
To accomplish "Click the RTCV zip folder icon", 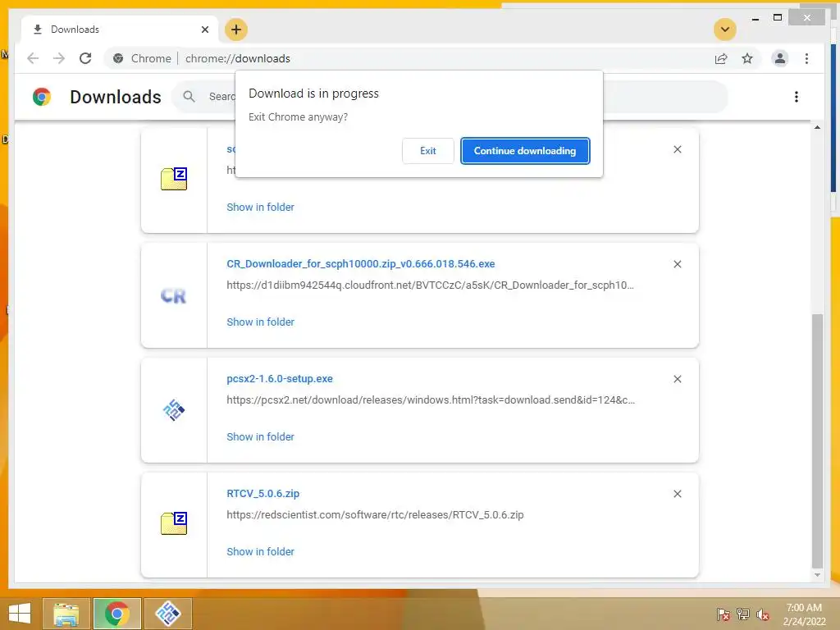I will click(174, 523).
